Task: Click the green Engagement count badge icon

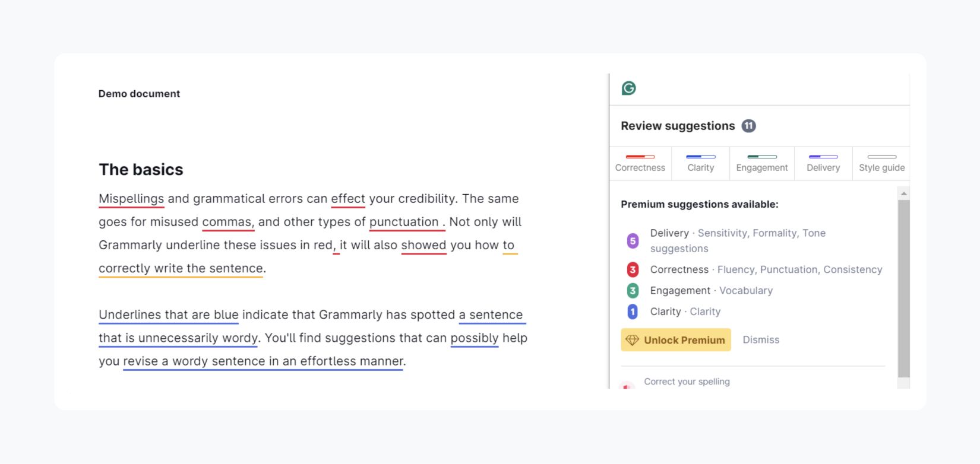Action: (632, 290)
